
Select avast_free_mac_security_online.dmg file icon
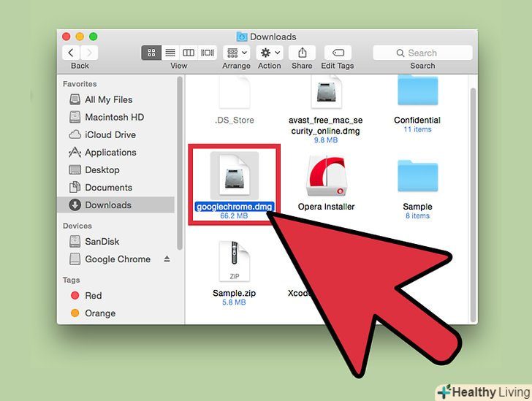(x=326, y=92)
